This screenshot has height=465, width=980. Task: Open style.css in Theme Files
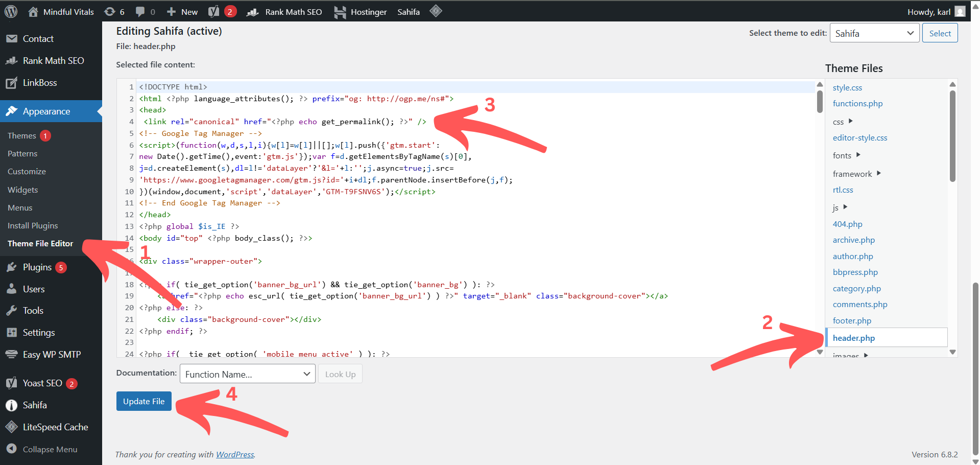pos(847,87)
